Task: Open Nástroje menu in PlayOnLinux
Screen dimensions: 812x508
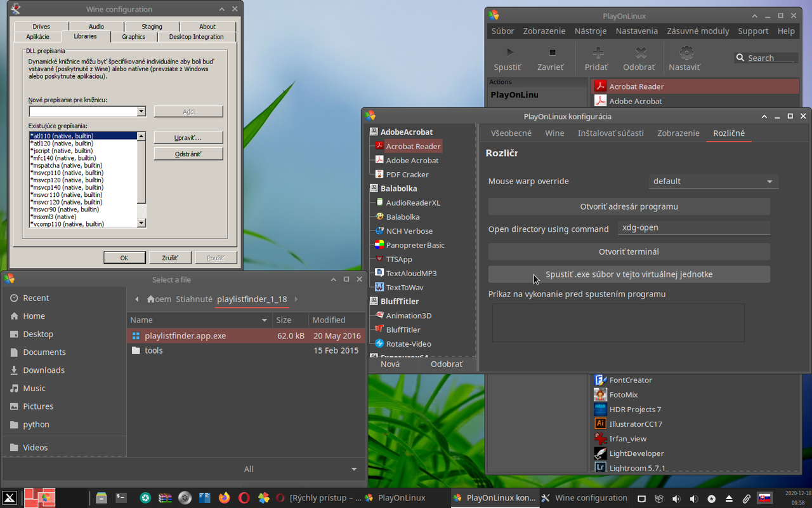Action: 590,31
